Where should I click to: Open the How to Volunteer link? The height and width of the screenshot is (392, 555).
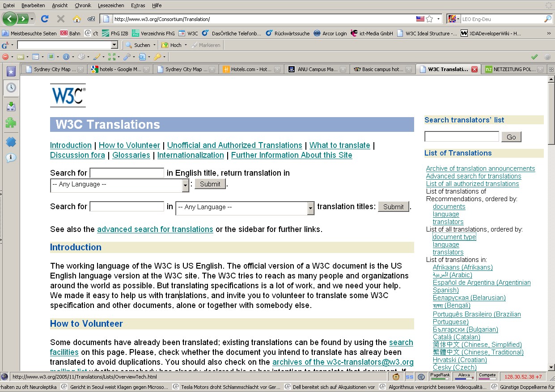[x=129, y=145]
